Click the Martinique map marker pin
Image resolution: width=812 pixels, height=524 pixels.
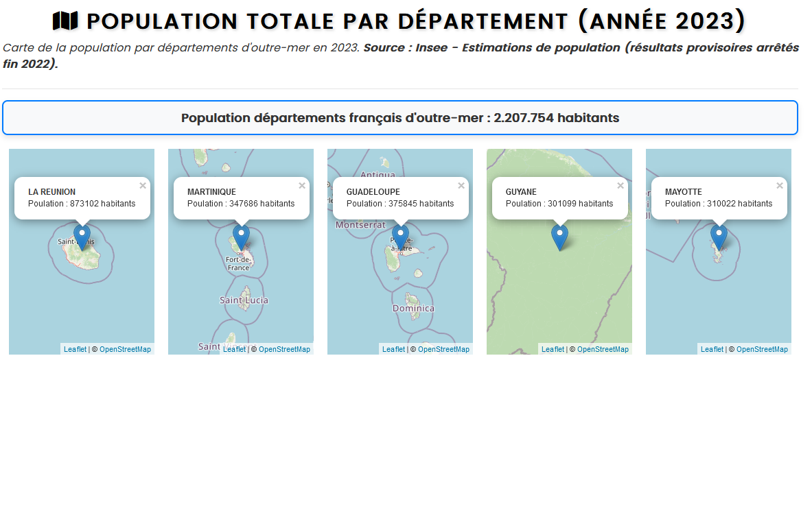coord(241,237)
